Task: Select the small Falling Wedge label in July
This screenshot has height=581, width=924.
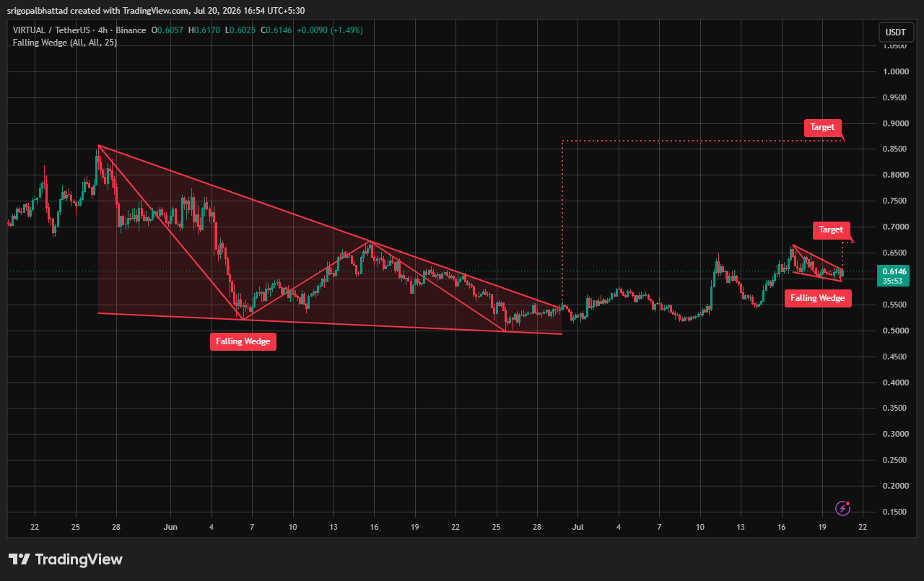Action: point(818,297)
